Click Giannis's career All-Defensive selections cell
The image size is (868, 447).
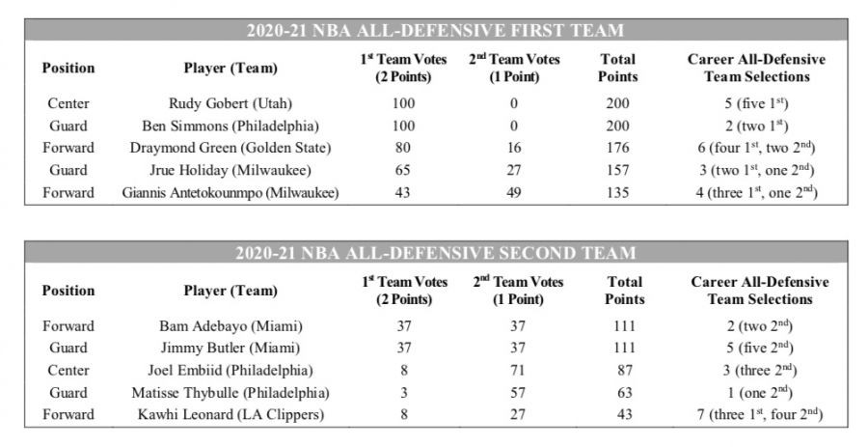pyautogui.click(x=756, y=192)
